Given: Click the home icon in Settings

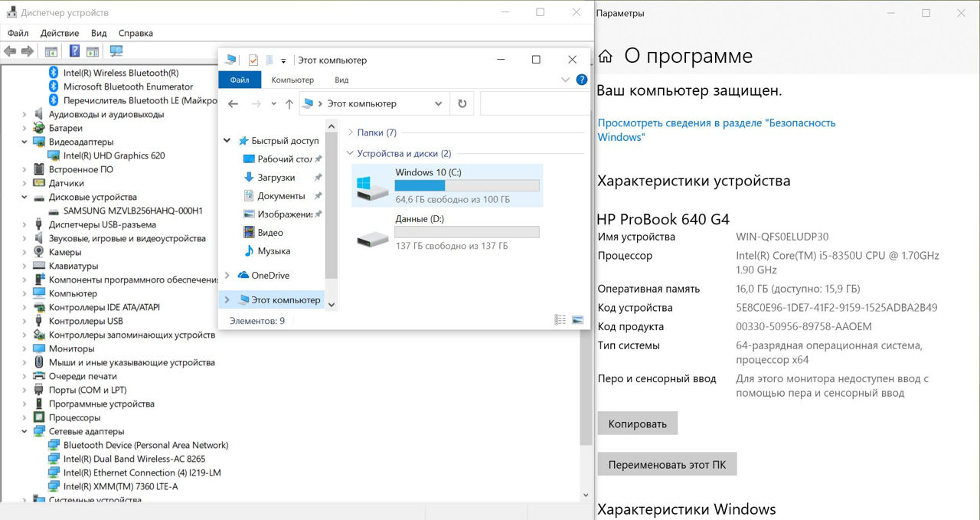Looking at the screenshot, I should coord(606,56).
